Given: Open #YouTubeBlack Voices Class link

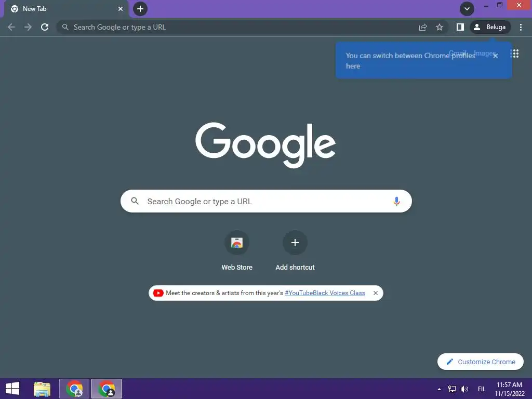Looking at the screenshot, I should point(325,293).
